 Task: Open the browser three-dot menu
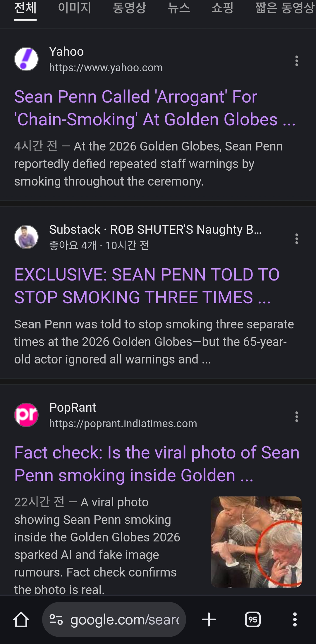[x=295, y=619]
